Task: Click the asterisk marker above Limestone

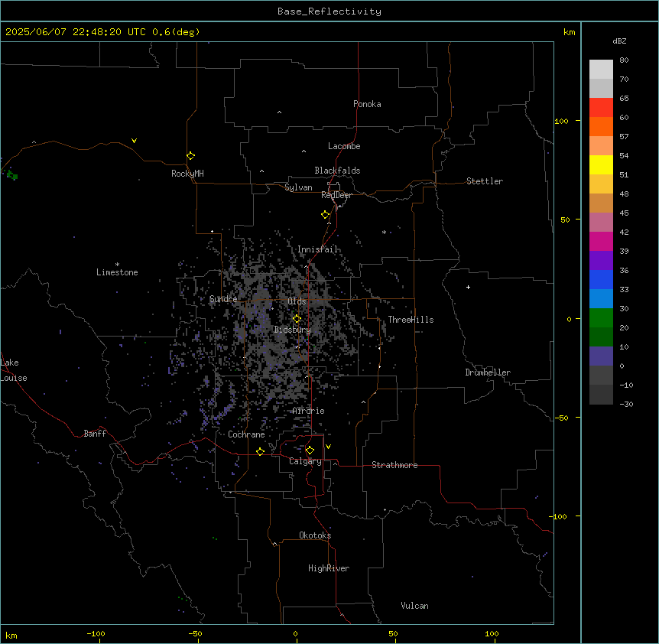Action: [x=117, y=265]
